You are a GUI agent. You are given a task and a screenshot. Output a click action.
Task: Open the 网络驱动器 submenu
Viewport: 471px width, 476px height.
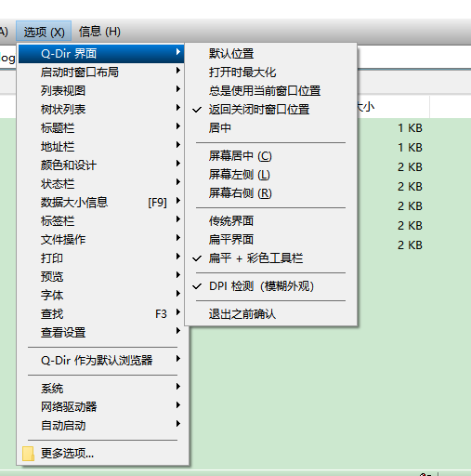[x=101, y=407]
